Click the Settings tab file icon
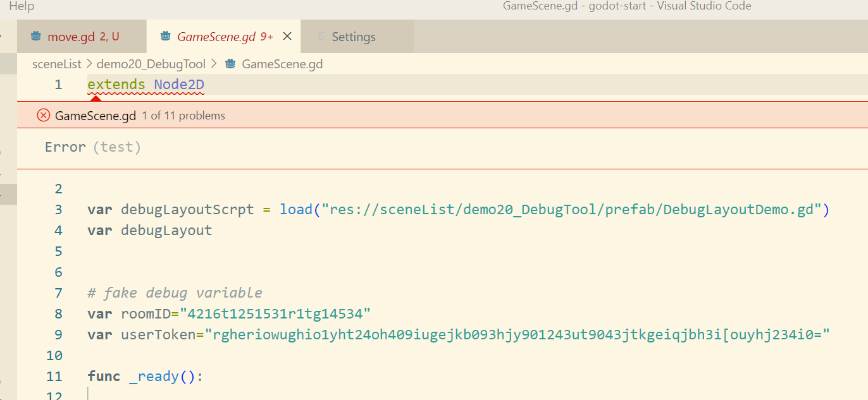Viewport: 868px width, 400px height. (x=322, y=37)
